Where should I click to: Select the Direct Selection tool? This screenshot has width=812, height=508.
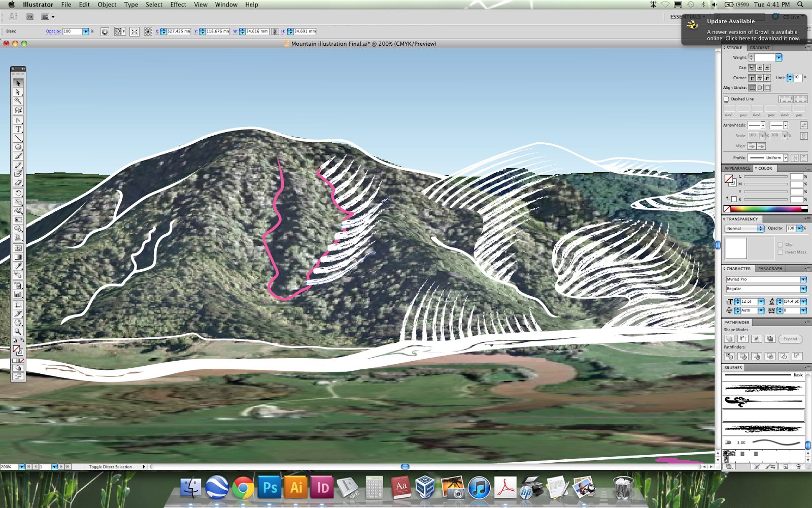click(x=18, y=92)
